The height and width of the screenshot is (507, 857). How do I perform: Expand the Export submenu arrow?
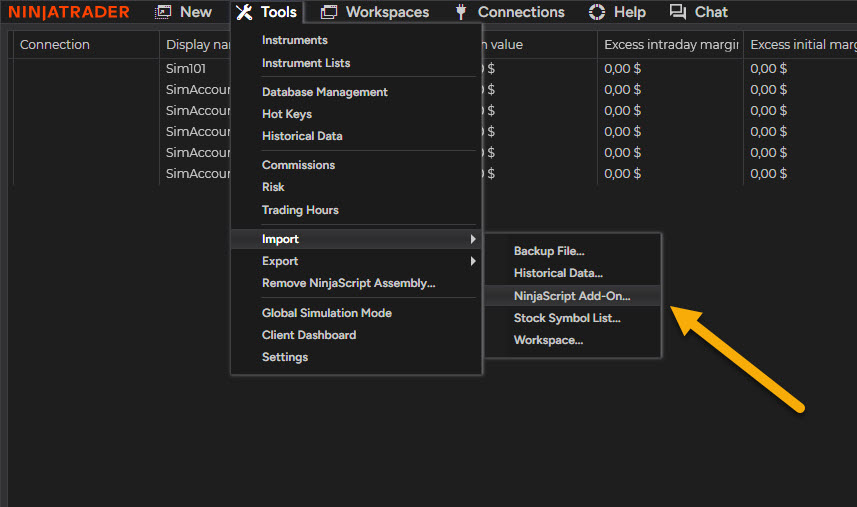473,261
